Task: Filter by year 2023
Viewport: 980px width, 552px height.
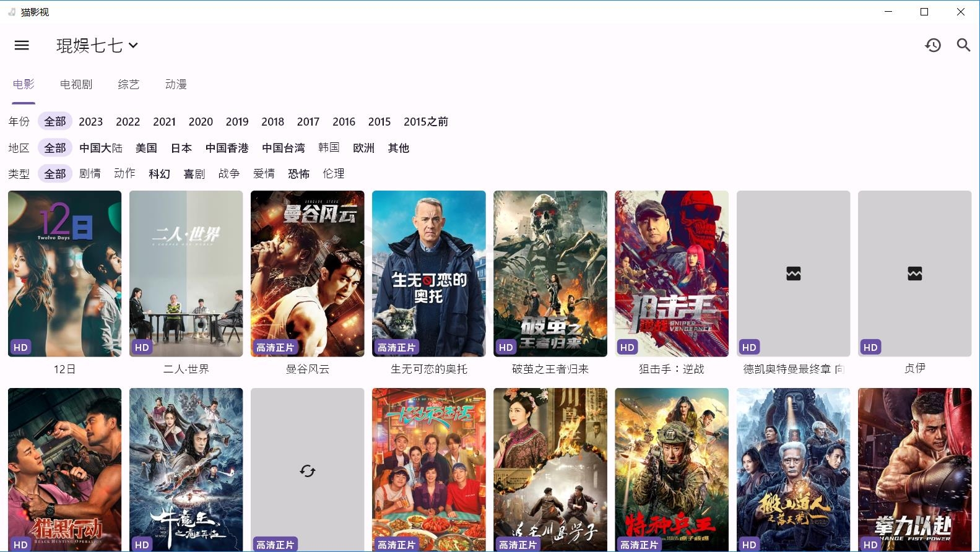Action: pos(90,122)
